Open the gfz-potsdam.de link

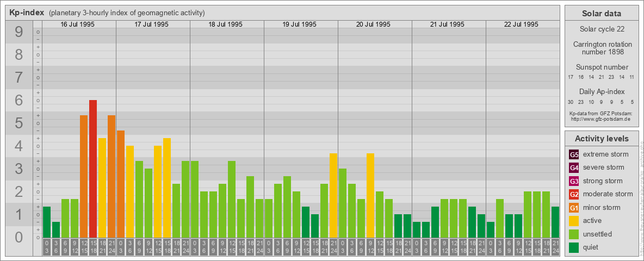[x=600, y=119]
